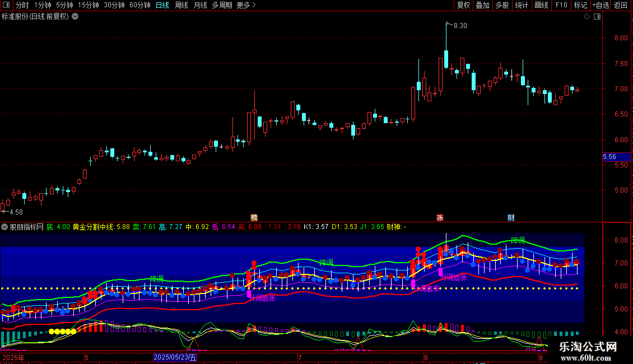Open the F10 company info
Screen dimensions: 633x364
point(561,5)
